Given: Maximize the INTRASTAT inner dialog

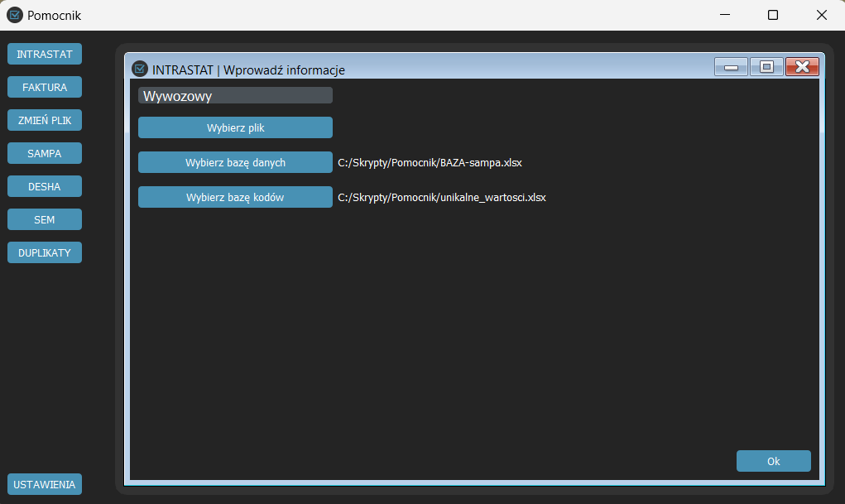Looking at the screenshot, I should click(x=766, y=67).
